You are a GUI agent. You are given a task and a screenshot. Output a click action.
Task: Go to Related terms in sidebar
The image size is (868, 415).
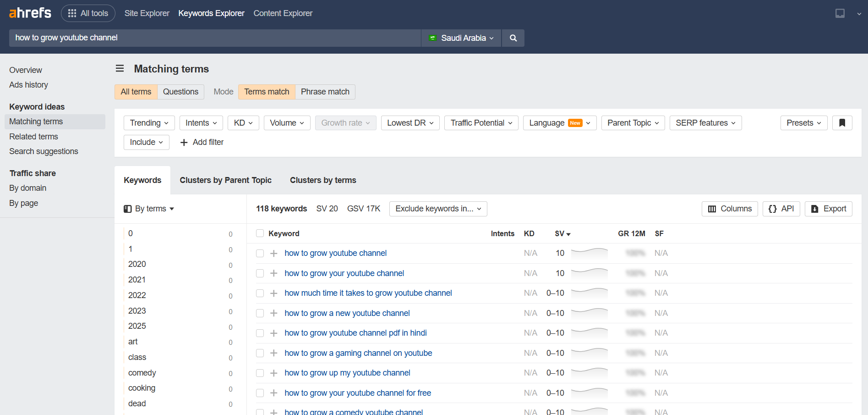pos(33,137)
